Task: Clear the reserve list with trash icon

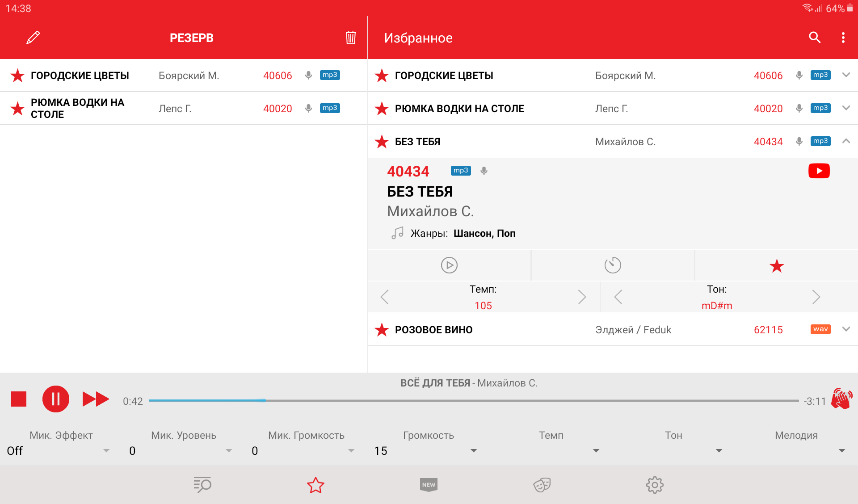Action: click(351, 38)
